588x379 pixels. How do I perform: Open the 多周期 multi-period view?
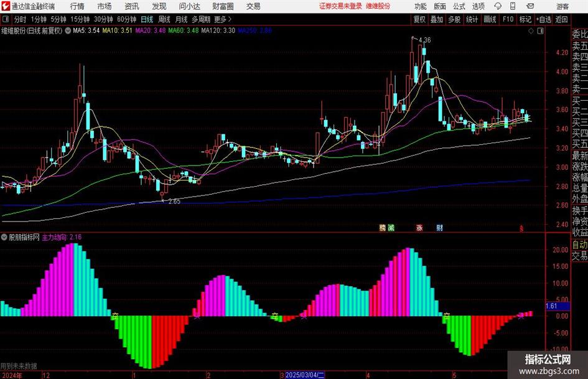click(x=201, y=19)
